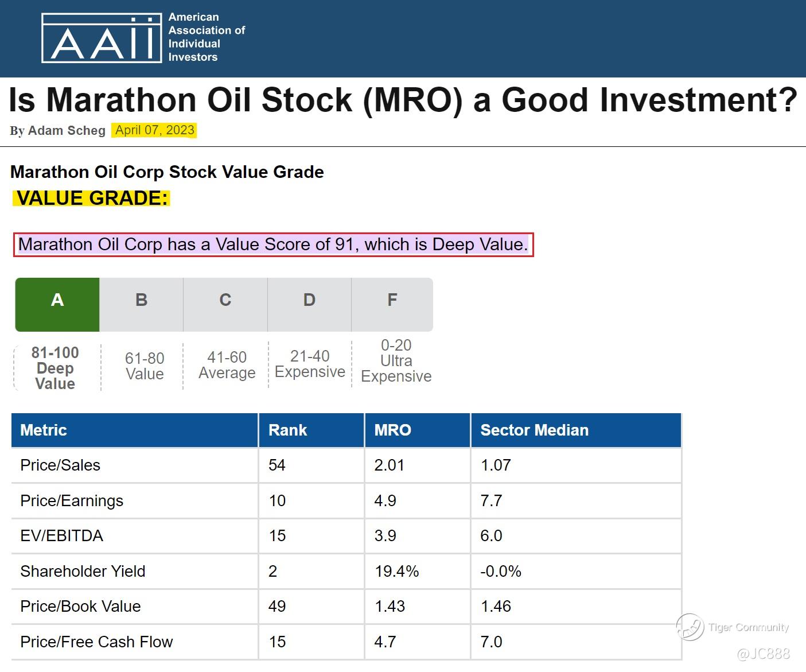Click sector median Price/Earnings value 7.7
This screenshot has width=806, height=672.
491,501
